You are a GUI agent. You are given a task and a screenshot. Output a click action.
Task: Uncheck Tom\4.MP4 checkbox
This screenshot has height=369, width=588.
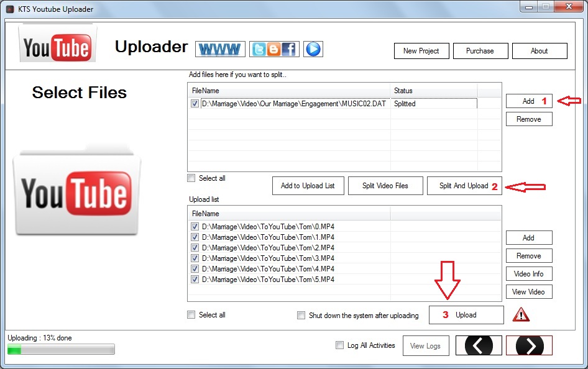pyautogui.click(x=195, y=268)
